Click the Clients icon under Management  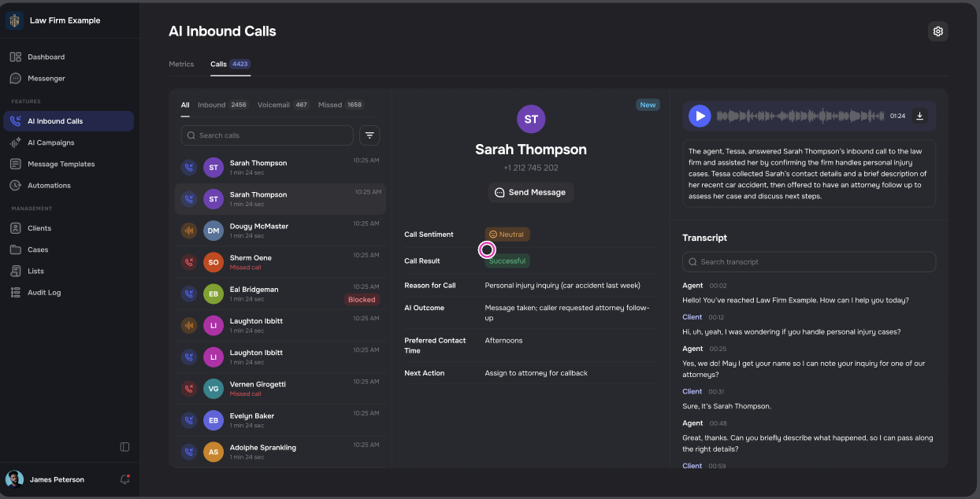(16, 227)
